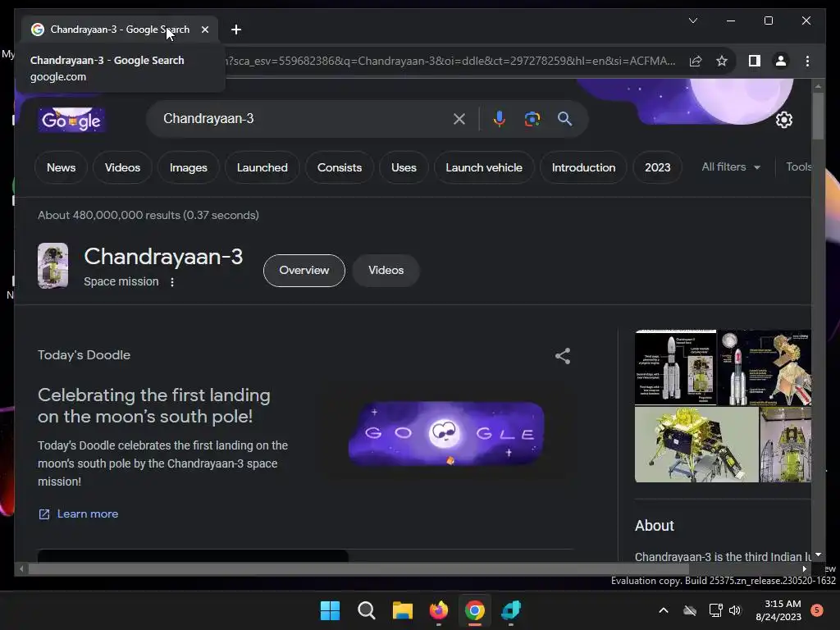This screenshot has width=840, height=630.
Task: Click the scroll-down arrow on vertical scrollbar
Action: [x=818, y=555]
